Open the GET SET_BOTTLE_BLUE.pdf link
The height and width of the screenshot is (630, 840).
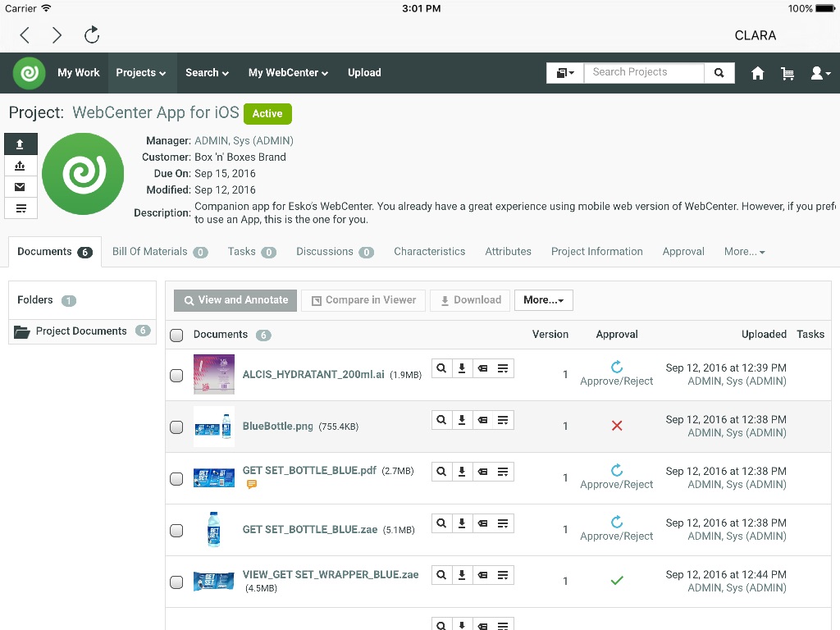pyautogui.click(x=309, y=470)
